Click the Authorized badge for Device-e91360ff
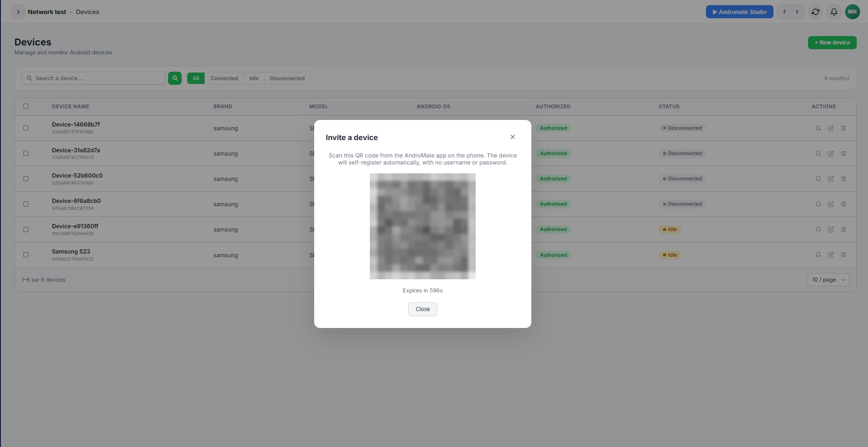 coord(553,229)
